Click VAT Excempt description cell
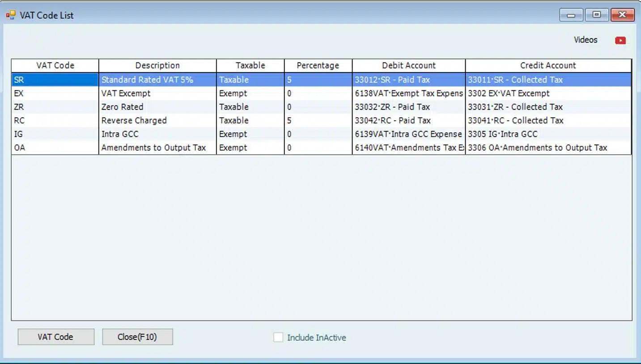 (x=157, y=93)
